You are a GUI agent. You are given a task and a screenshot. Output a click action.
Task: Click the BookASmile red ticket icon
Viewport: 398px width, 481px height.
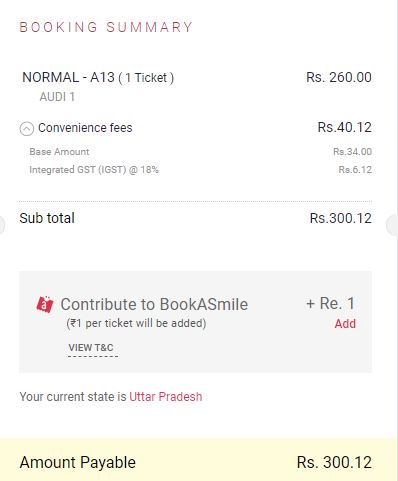pos(45,304)
